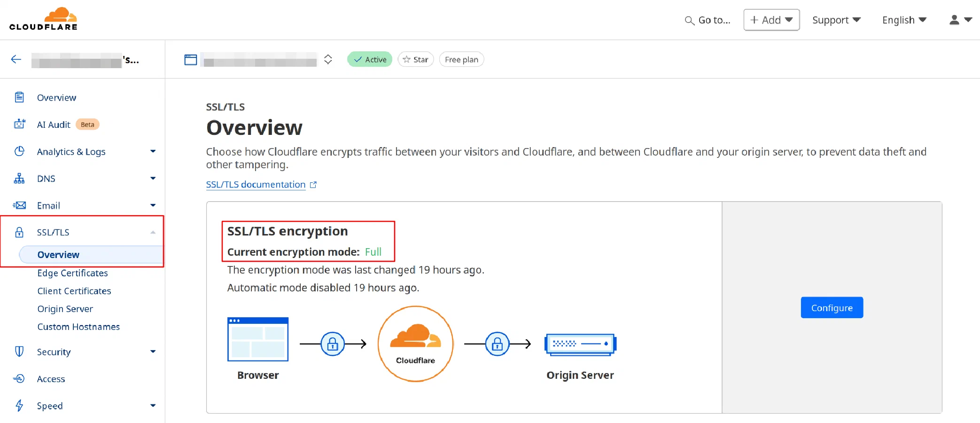Collapse the SSL/TLS section in the sidebar
980x423 pixels.
coord(152,232)
